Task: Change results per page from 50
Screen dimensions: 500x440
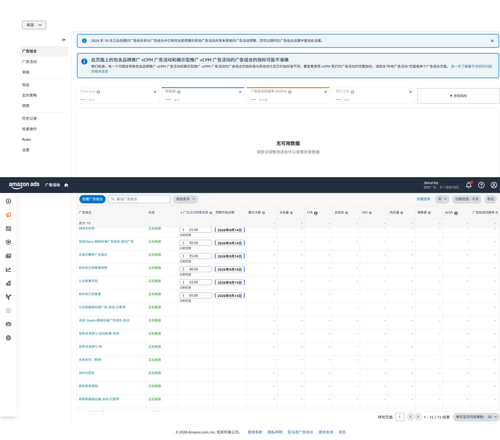Action: coord(476,417)
